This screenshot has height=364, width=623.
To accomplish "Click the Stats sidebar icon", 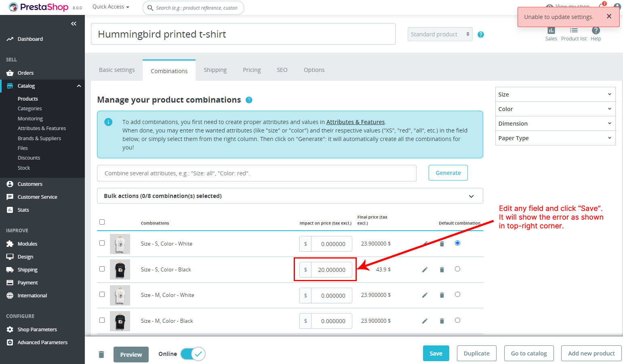I will click(x=10, y=210).
